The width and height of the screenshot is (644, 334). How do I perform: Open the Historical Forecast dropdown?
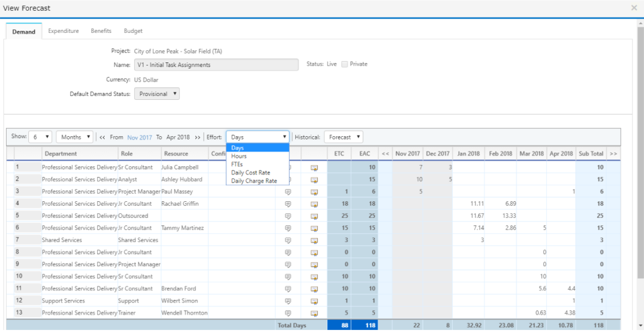click(x=343, y=137)
